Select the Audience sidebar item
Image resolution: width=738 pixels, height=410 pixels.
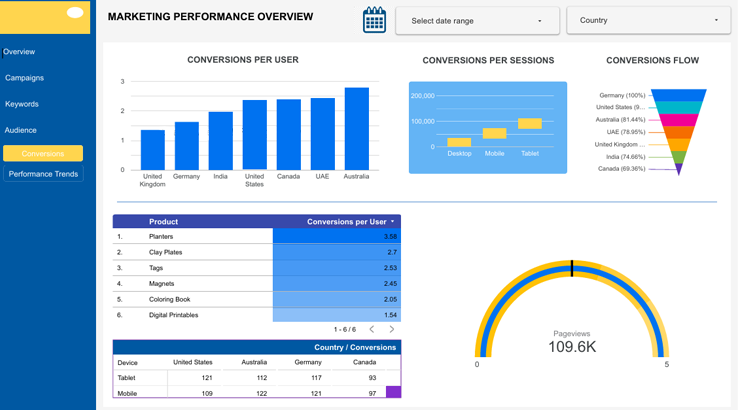pyautogui.click(x=21, y=130)
